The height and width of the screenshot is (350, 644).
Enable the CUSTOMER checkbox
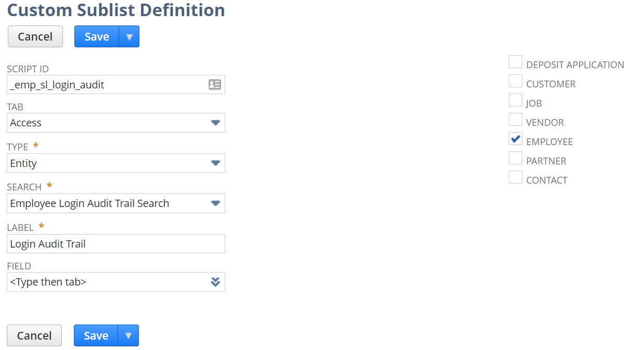[515, 81]
